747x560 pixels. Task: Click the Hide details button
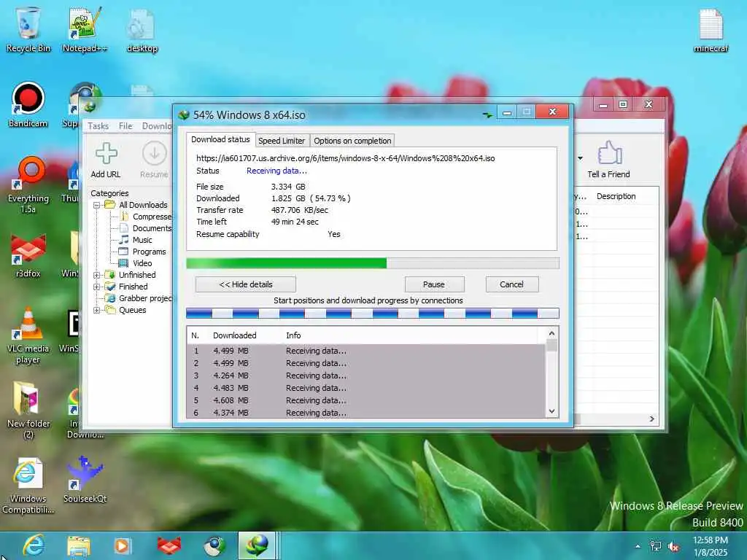click(245, 284)
